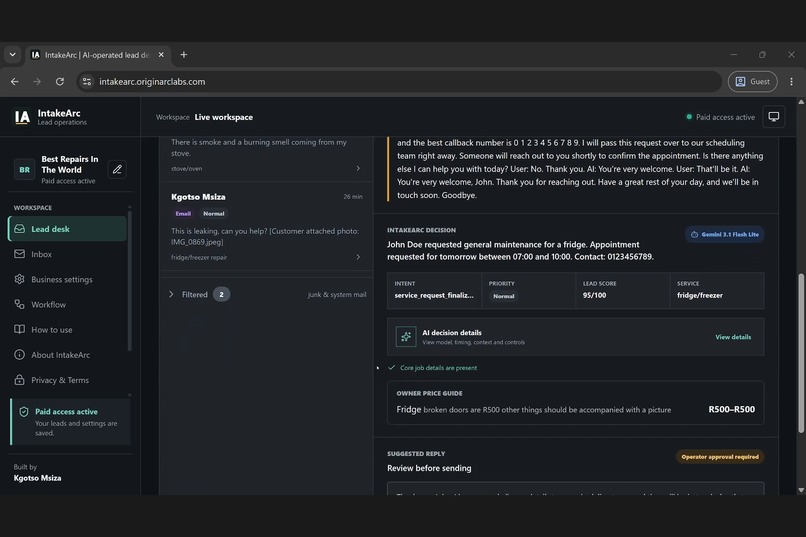The width and height of the screenshot is (806, 537).
Task: Click the Paid access shield icon
Action: pyautogui.click(x=24, y=412)
